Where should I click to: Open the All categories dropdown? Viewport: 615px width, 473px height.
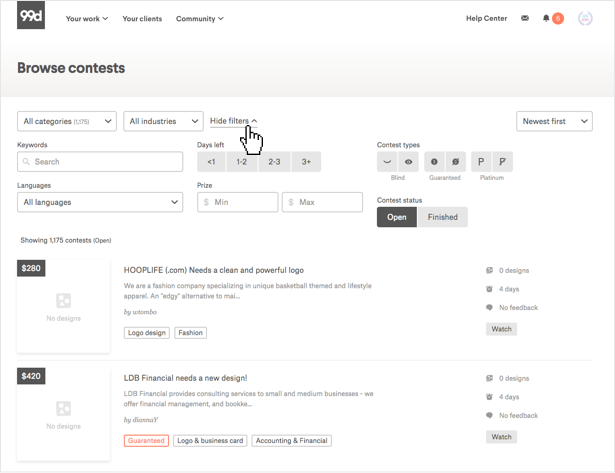click(66, 121)
